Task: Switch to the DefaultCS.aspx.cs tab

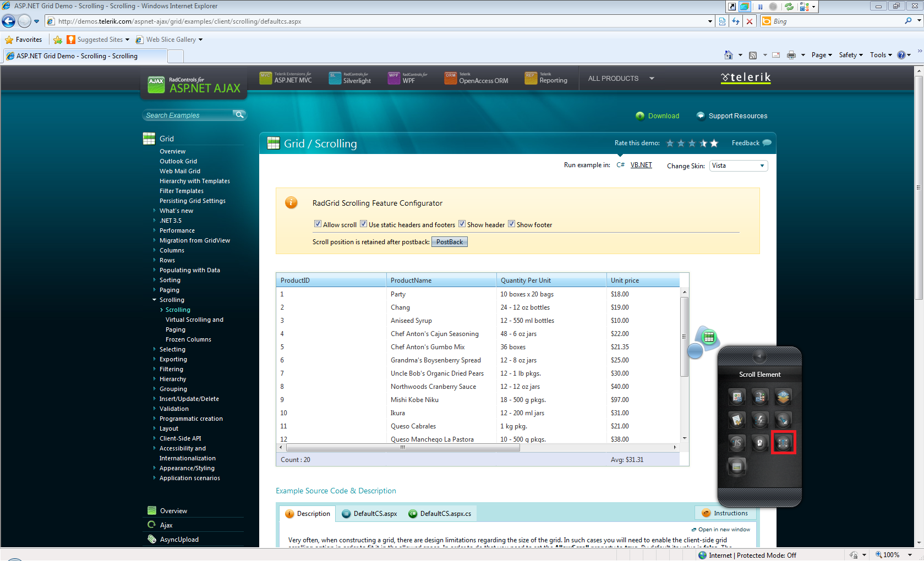Action: click(440, 514)
